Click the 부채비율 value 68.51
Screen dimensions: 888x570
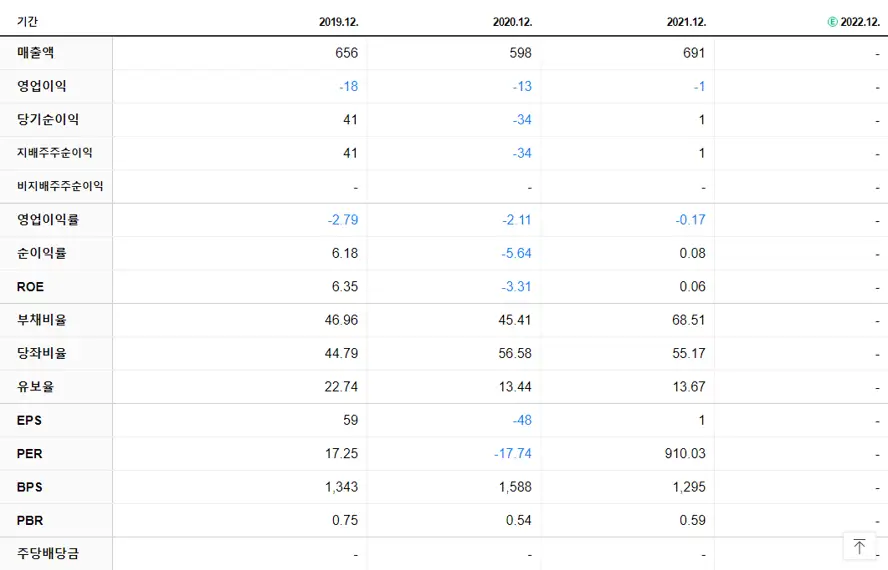click(x=689, y=321)
